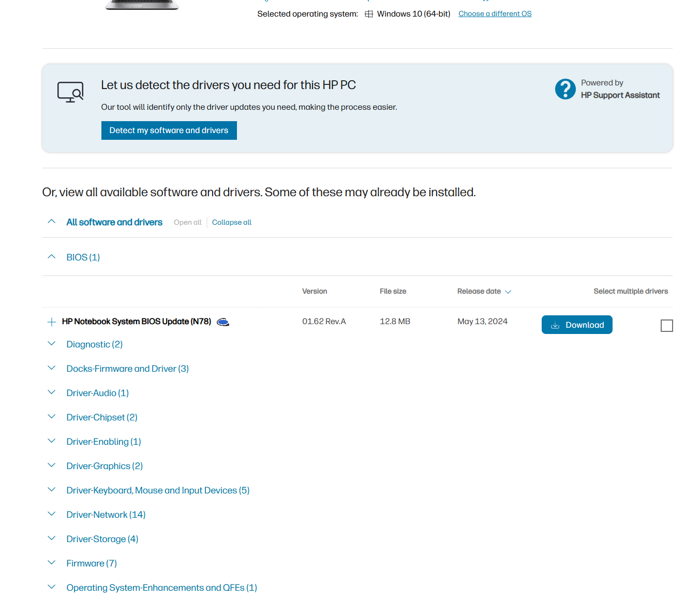Sort the list by Release date

[484, 292]
